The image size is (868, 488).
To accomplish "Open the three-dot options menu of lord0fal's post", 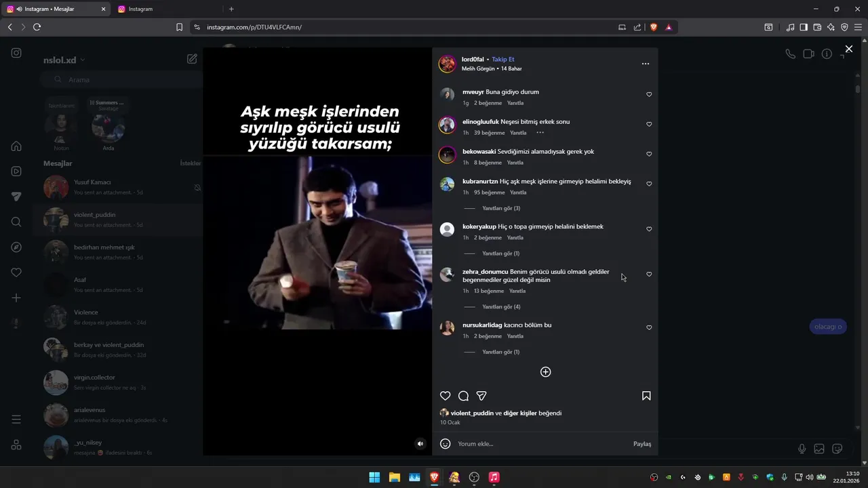I will pyautogui.click(x=646, y=64).
